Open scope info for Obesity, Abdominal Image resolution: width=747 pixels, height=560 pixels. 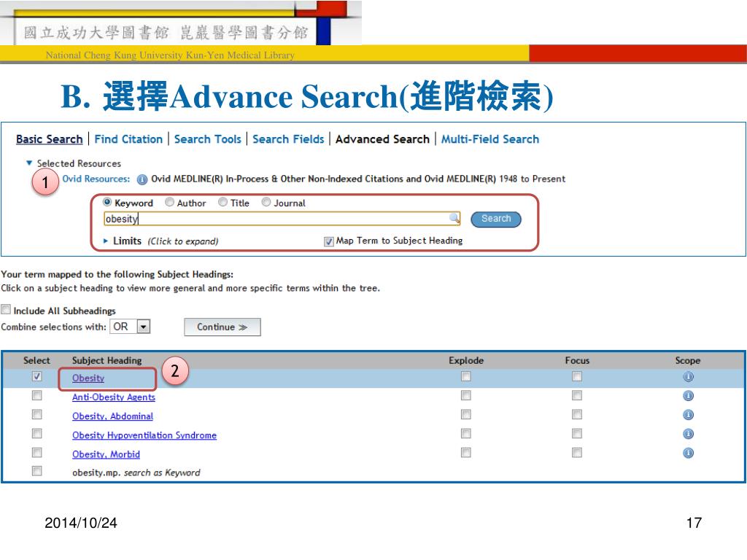pyautogui.click(x=688, y=415)
